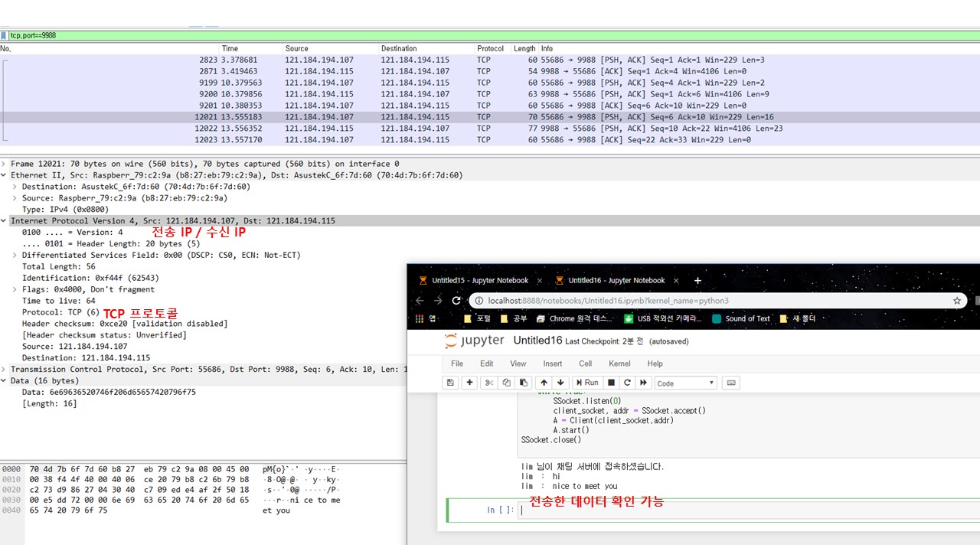Open the Jupyter Help menu

pyautogui.click(x=655, y=364)
